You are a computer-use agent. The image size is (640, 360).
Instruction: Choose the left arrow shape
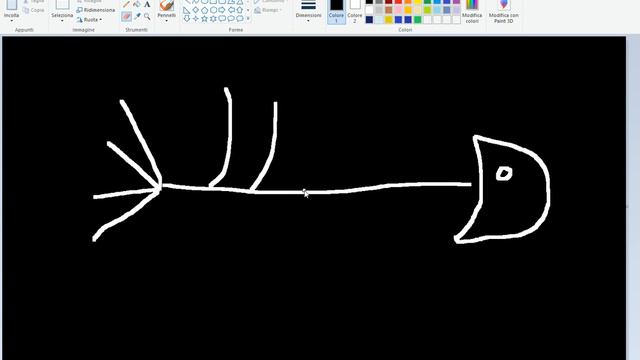coord(231,10)
